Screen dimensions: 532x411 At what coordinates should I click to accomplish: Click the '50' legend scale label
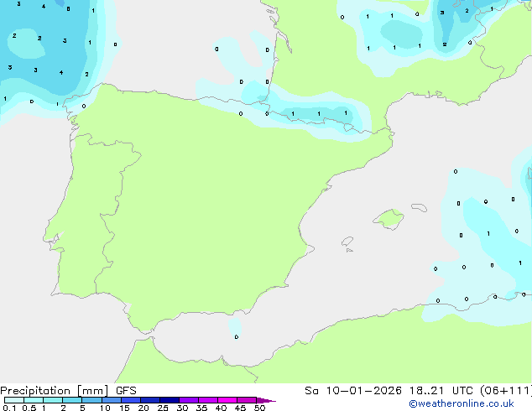[259, 408]
